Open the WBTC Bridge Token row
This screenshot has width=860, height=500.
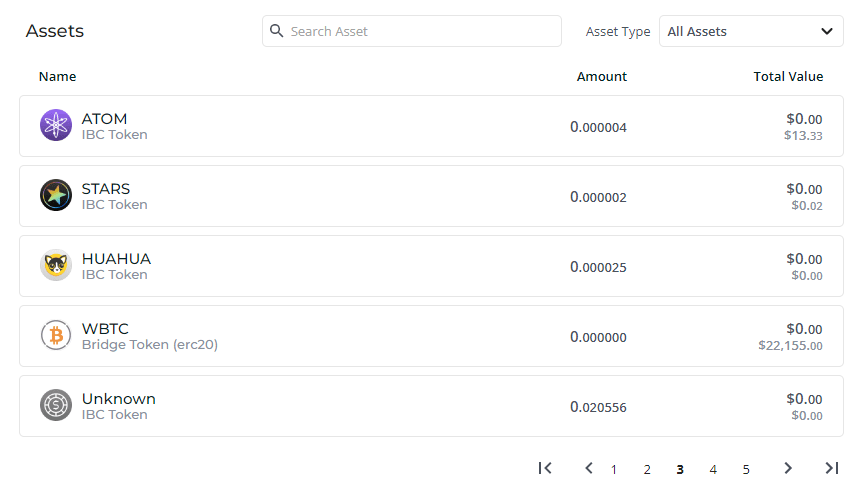coord(431,336)
